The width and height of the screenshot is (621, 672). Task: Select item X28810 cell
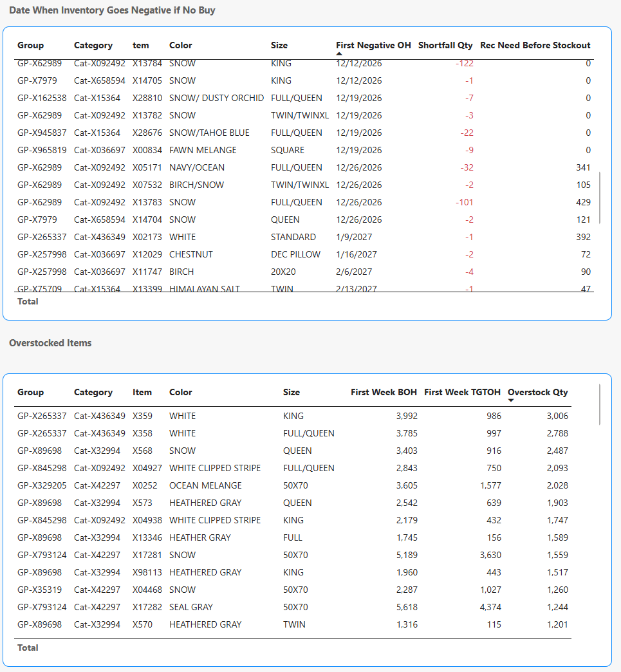coord(147,98)
